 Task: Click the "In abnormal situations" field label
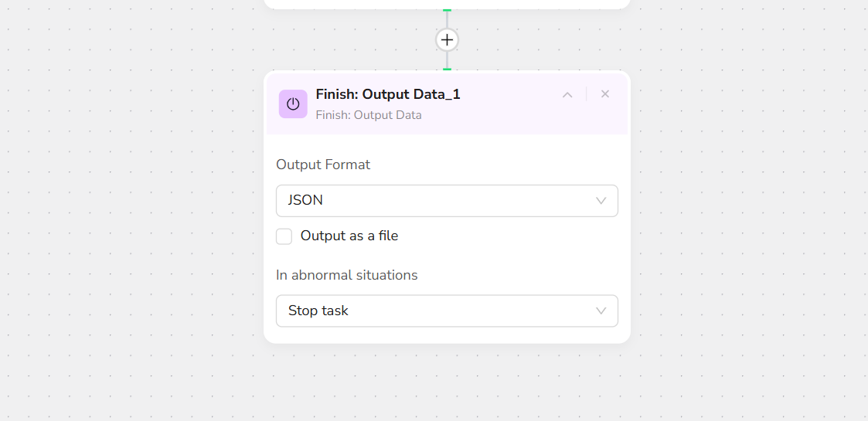(347, 275)
